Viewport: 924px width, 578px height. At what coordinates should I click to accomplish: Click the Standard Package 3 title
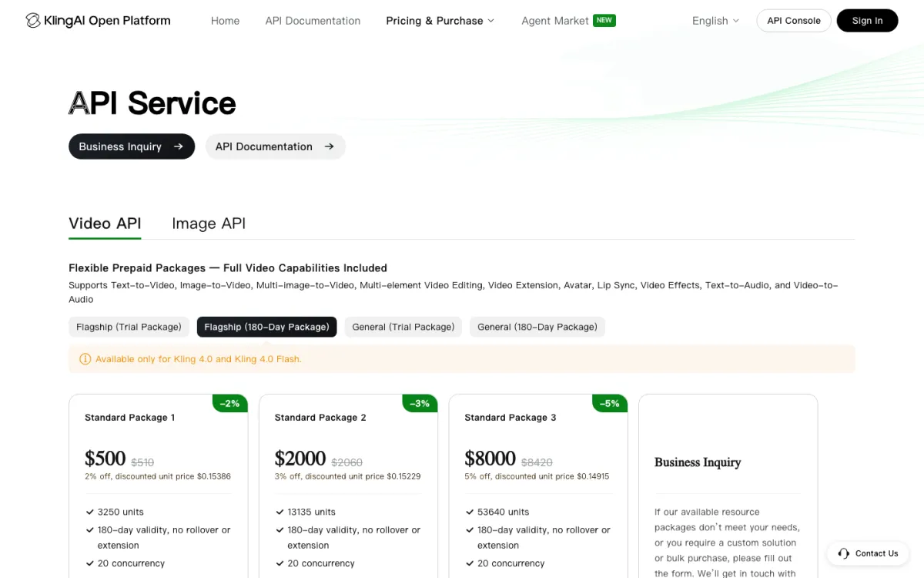coord(511,418)
